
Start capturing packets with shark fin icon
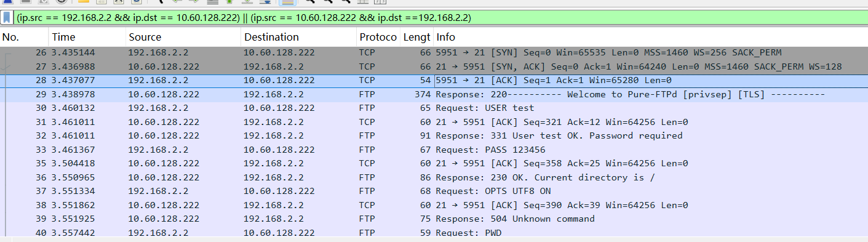[7, 2]
